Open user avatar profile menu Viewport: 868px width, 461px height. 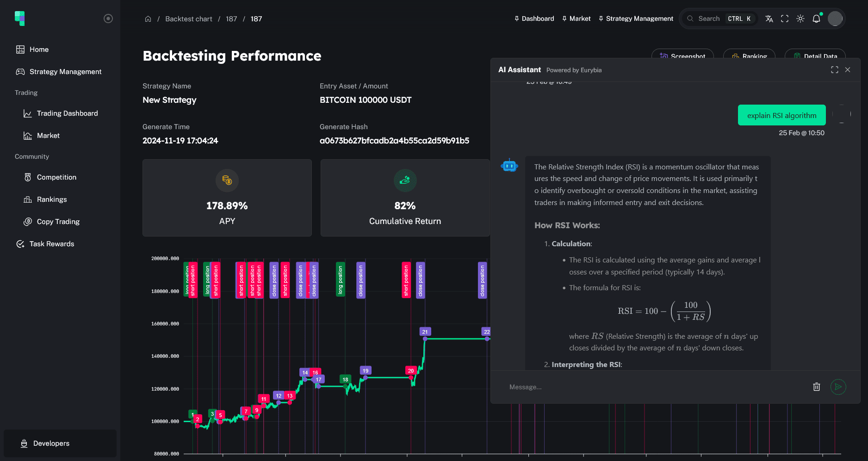(x=835, y=19)
